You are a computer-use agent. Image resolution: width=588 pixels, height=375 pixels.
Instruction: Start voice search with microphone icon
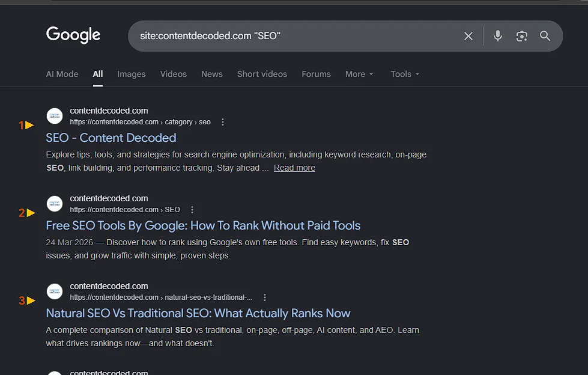tap(498, 36)
